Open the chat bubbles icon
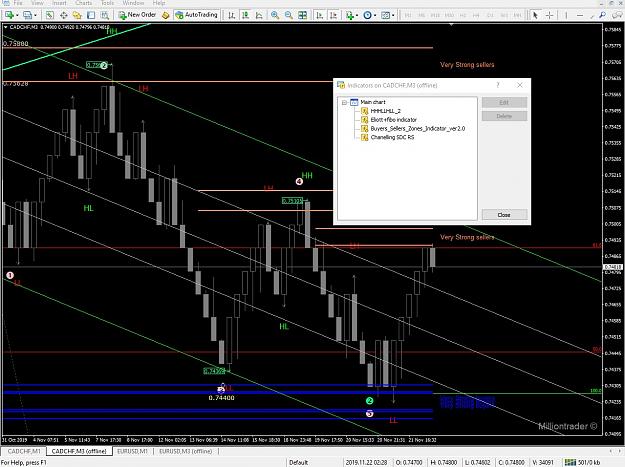The width and height of the screenshot is (625, 467). [x=617, y=15]
